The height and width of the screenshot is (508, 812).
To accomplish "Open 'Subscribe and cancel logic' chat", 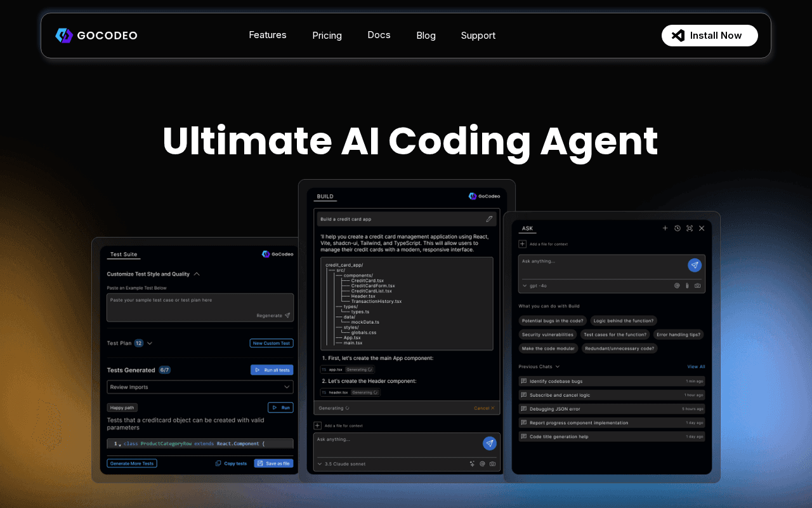I will 612,395.
